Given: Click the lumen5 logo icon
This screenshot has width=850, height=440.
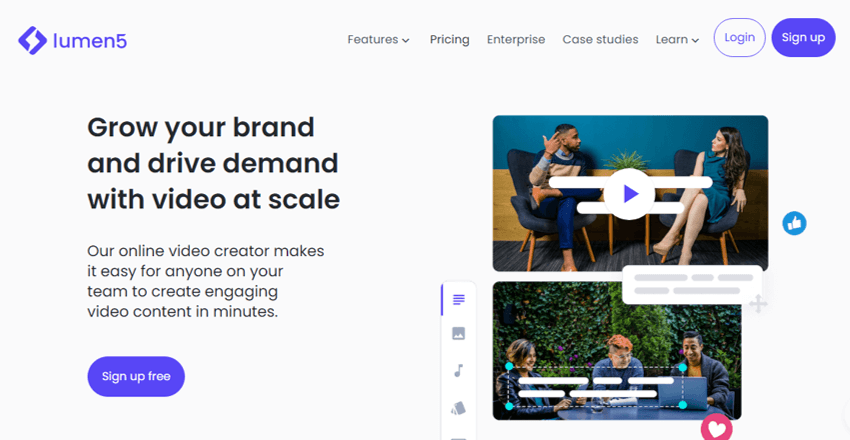Looking at the screenshot, I should pyautogui.click(x=33, y=40).
